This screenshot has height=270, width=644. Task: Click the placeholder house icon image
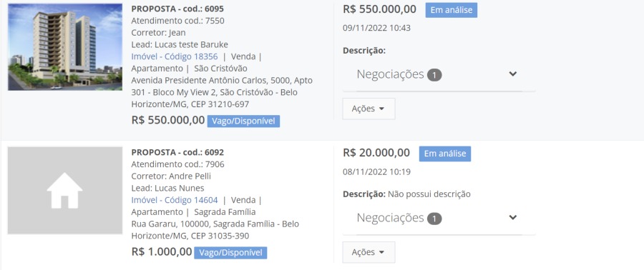point(65,191)
